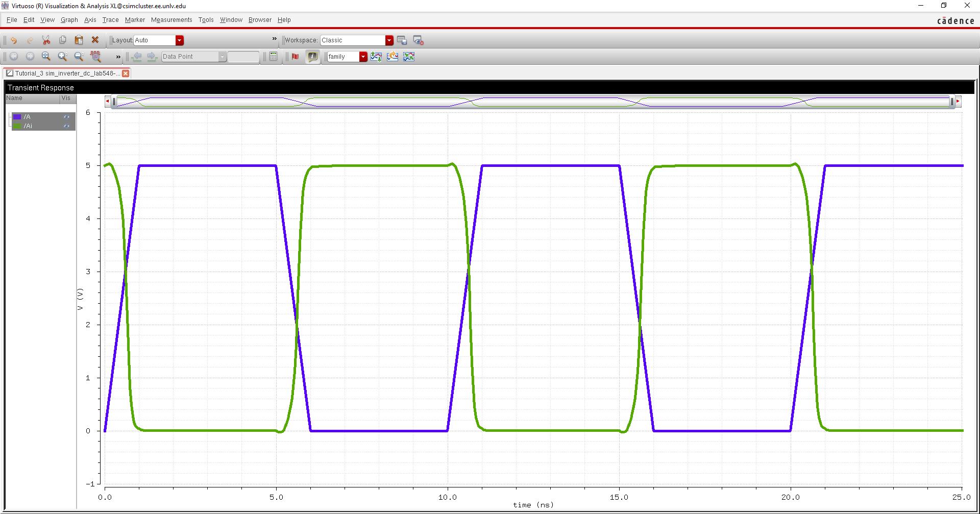Open the Layout dropdown set to Auto
The image size is (980, 514).
[x=179, y=40]
